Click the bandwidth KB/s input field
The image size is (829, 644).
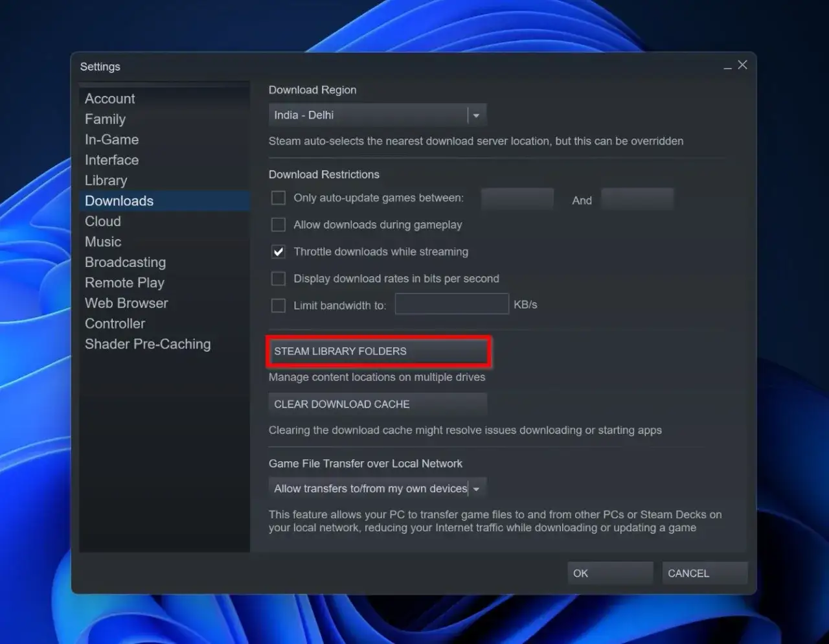[x=451, y=304]
